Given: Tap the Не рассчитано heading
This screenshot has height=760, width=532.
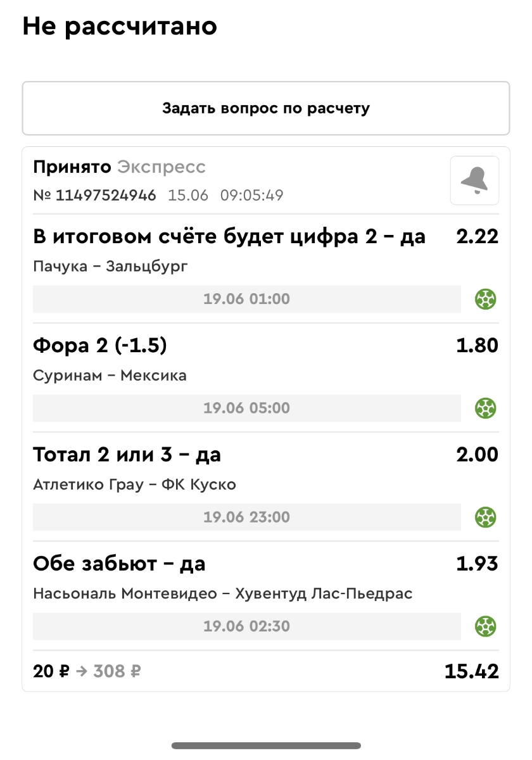Looking at the screenshot, I should pyautogui.click(x=120, y=26).
